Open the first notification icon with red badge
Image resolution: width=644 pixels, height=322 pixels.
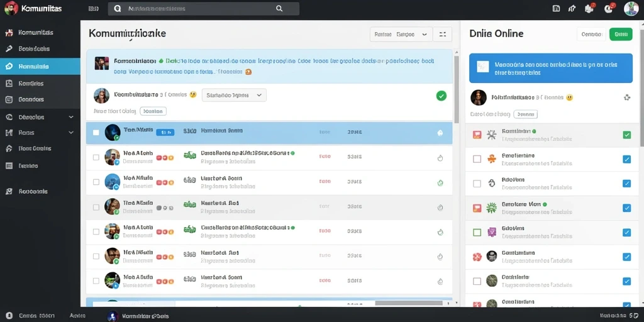(590, 8)
